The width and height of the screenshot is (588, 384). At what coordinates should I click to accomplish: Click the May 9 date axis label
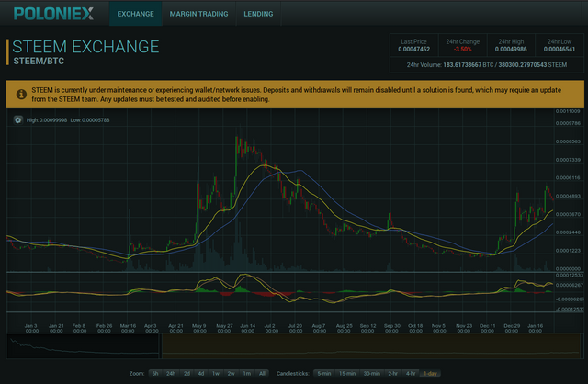[x=199, y=328]
